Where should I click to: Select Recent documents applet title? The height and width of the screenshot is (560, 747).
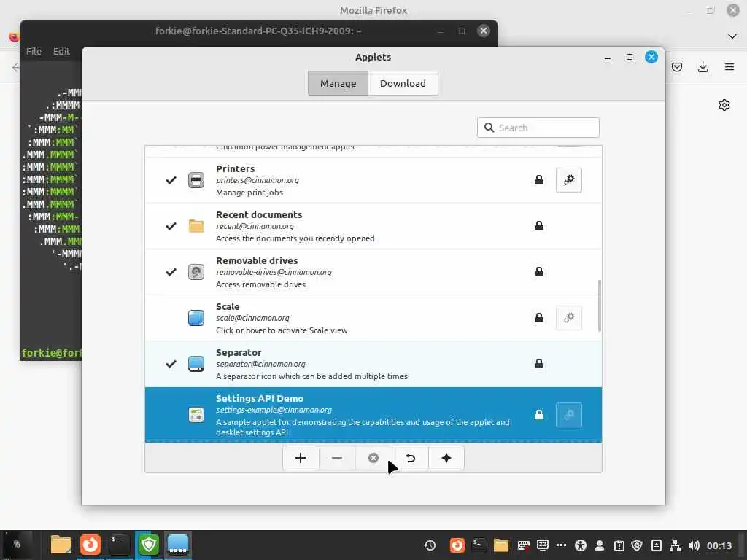[x=259, y=215]
